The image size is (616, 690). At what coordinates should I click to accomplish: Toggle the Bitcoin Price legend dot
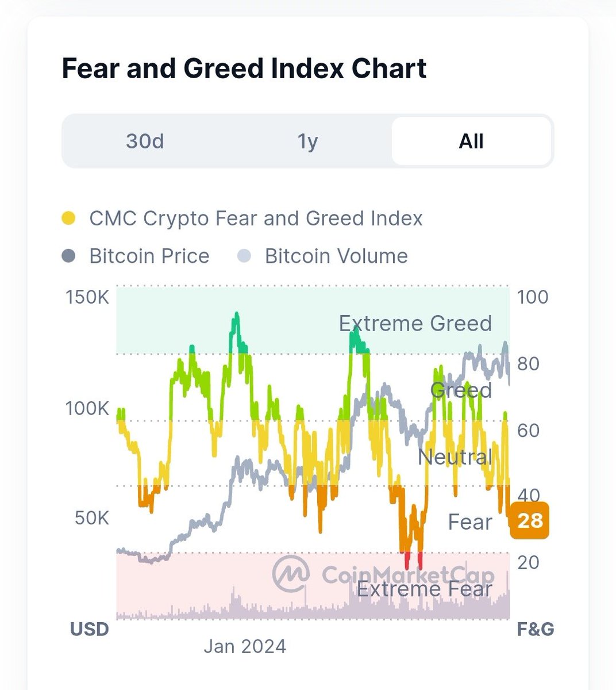[x=68, y=256]
